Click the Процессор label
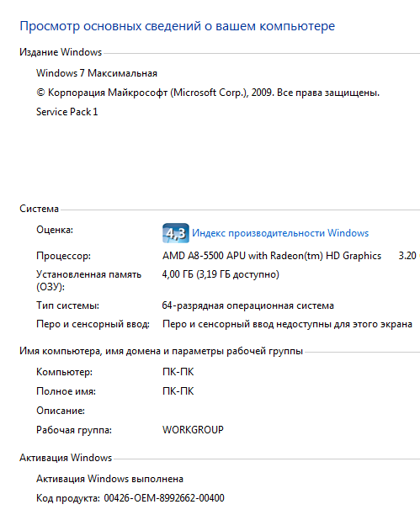Screen dimensions: 420x515 [x=63, y=256]
